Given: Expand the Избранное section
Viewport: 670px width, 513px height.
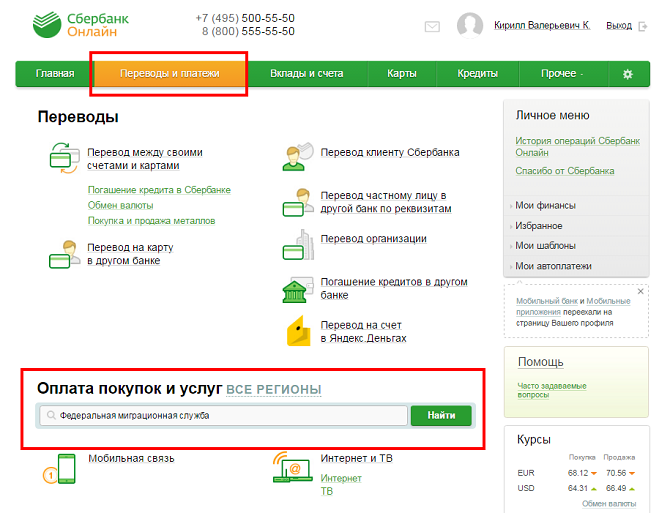Looking at the screenshot, I should point(538,226).
